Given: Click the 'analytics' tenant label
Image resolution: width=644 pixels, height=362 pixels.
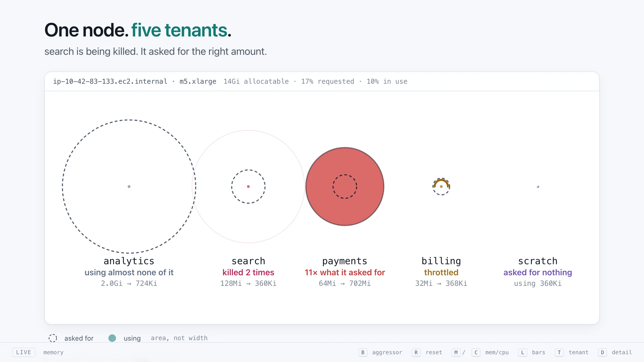Looking at the screenshot, I should pyautogui.click(x=129, y=261).
